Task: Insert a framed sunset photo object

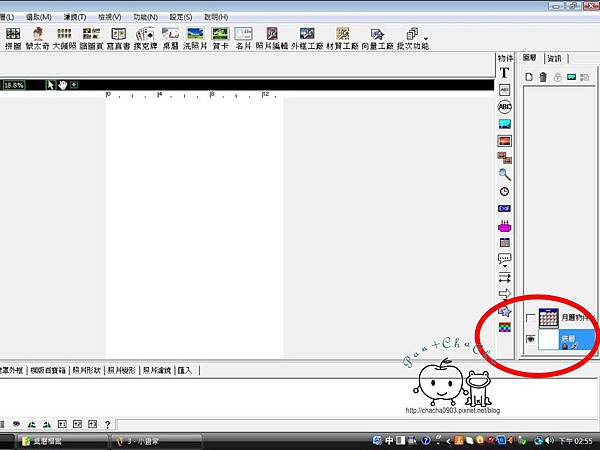Action: point(504,141)
